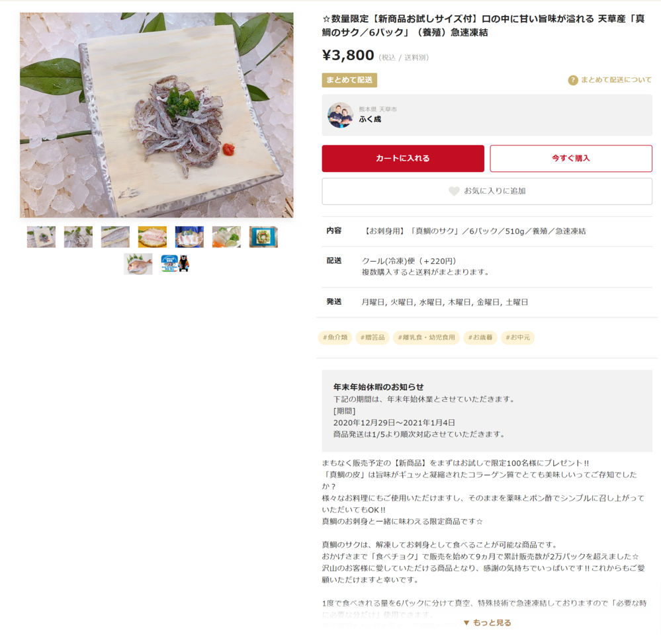661x644 pixels.
Task: Select the thumbnail with teal framed dish
Action: (x=263, y=237)
